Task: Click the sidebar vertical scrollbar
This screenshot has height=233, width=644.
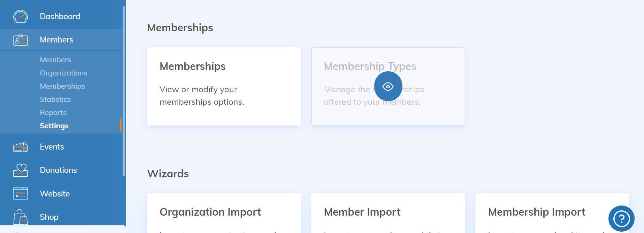Action: click(x=124, y=90)
